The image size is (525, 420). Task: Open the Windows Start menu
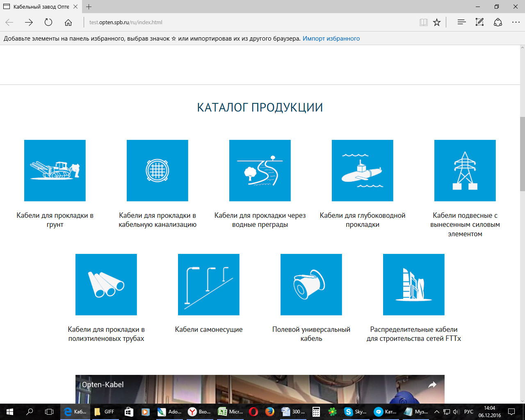tap(10, 412)
